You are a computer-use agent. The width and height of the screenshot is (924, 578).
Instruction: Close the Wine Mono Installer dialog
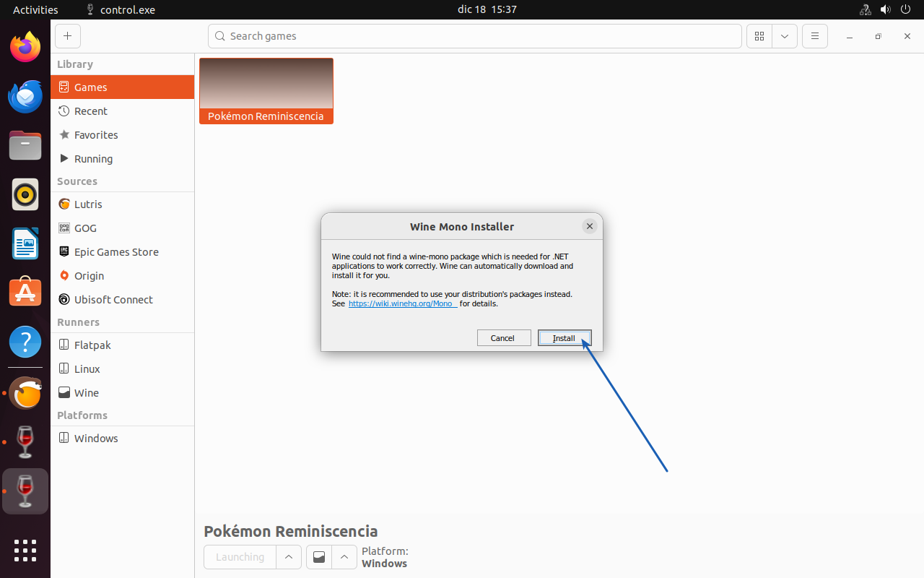tap(590, 226)
